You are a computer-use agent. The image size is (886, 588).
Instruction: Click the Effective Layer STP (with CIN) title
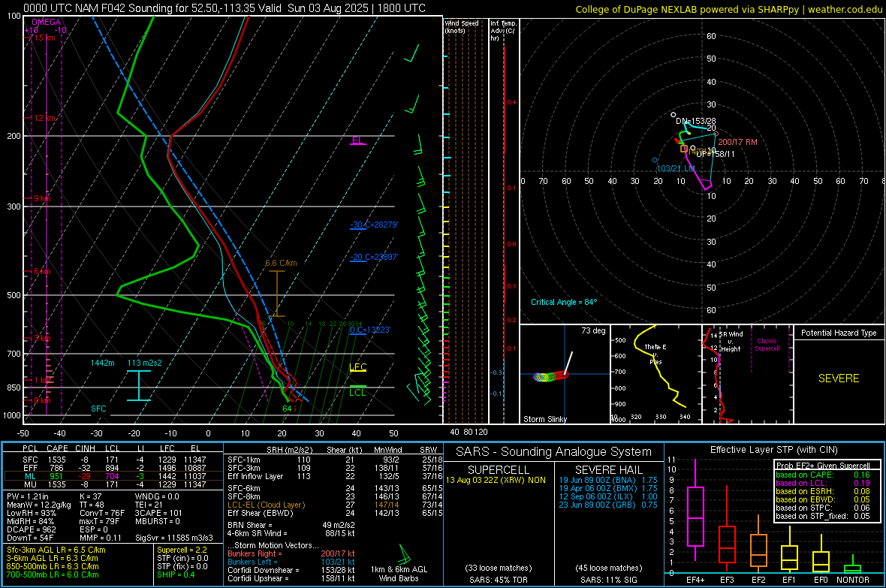(773, 450)
